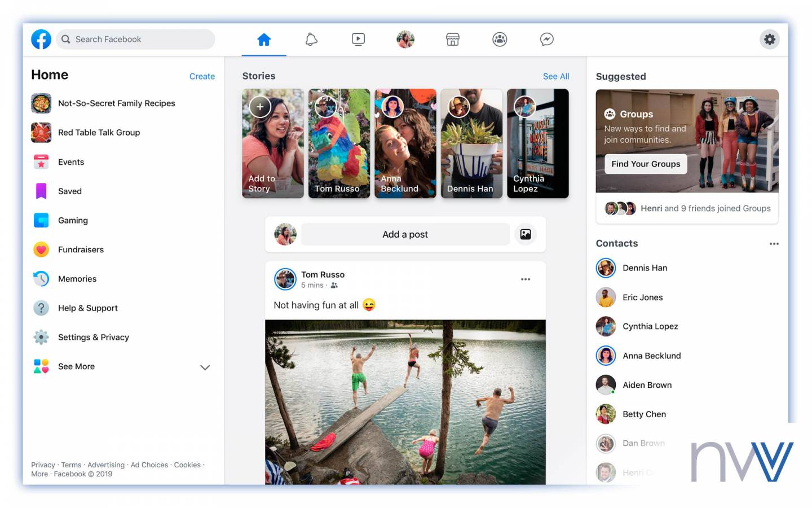The height and width of the screenshot is (508, 812).
Task: Click the Gaming icon in sidebar
Action: tap(41, 220)
